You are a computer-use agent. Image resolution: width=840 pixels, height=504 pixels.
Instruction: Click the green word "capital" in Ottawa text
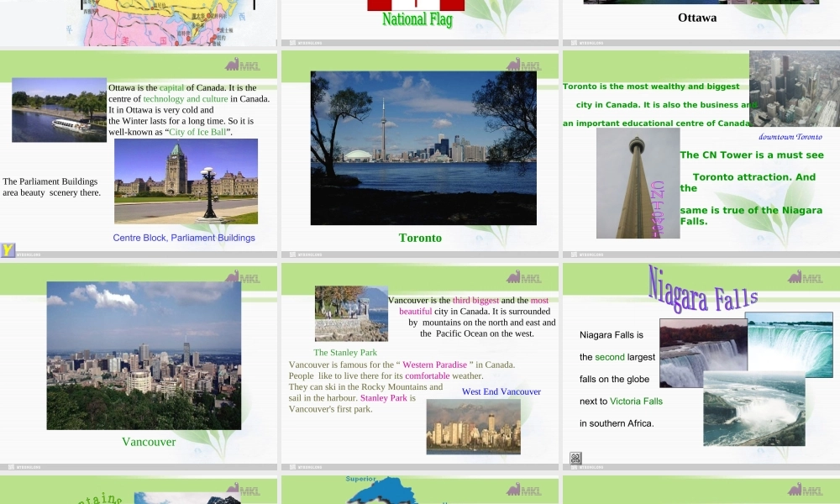coord(171,87)
